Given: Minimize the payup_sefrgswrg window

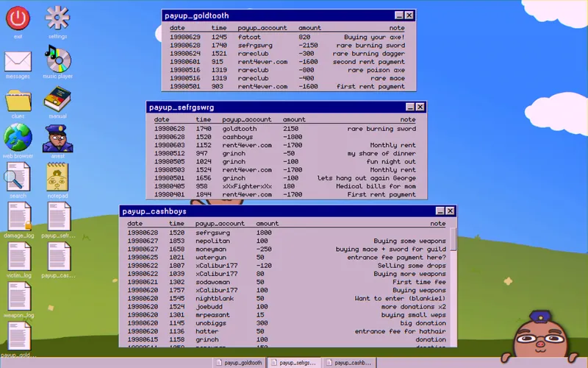Looking at the screenshot, I should pyautogui.click(x=410, y=107).
